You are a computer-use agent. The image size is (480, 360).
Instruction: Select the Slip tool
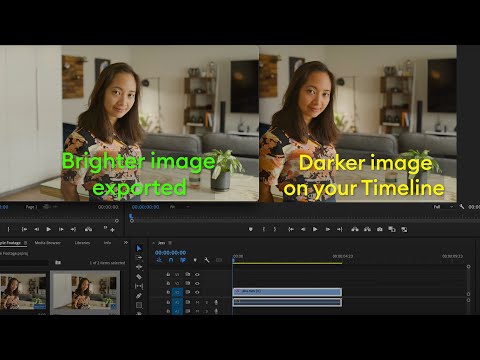pyautogui.click(x=139, y=286)
